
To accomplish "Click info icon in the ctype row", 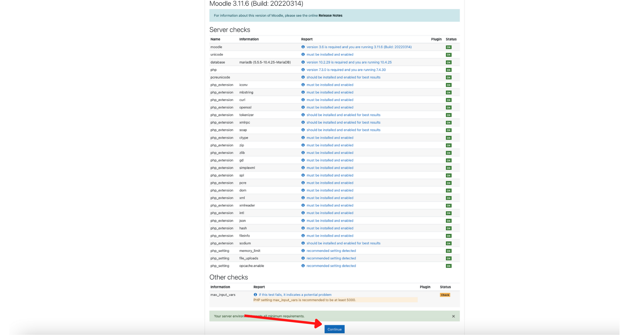I will pyautogui.click(x=303, y=138).
